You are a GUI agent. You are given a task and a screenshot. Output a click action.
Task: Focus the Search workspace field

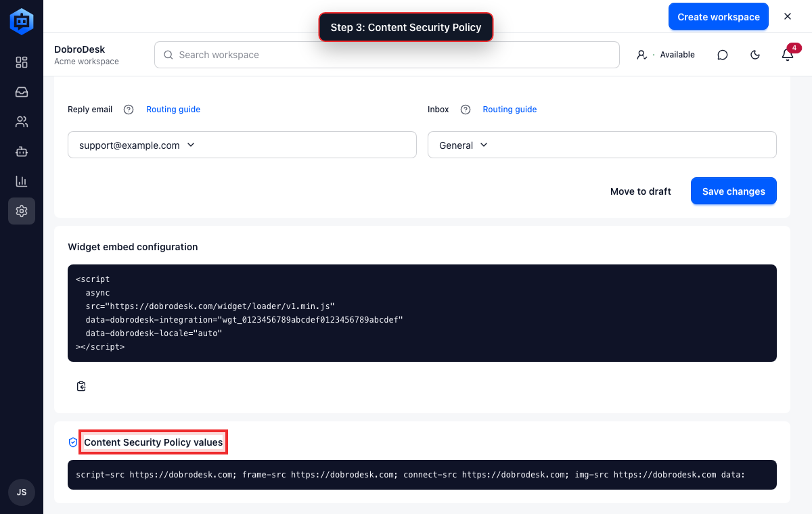387,55
